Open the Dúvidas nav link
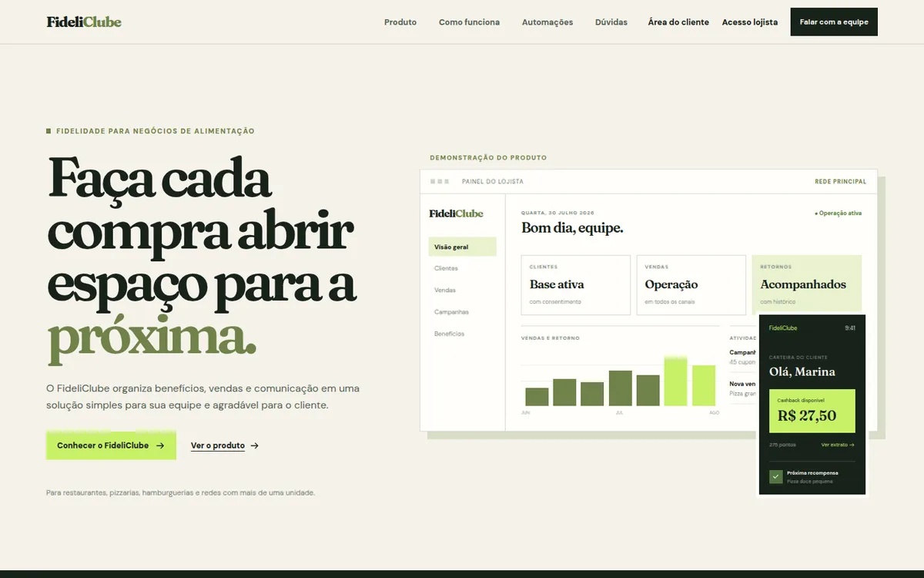 click(611, 22)
